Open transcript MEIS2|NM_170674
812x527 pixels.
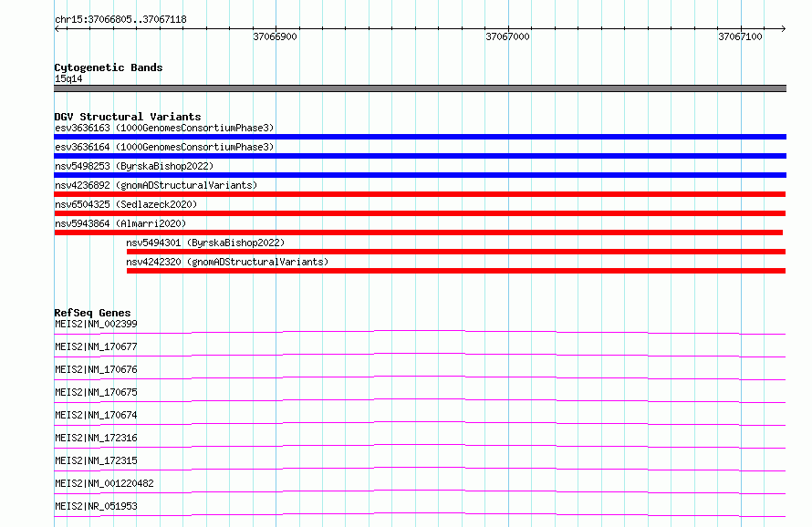pos(96,415)
